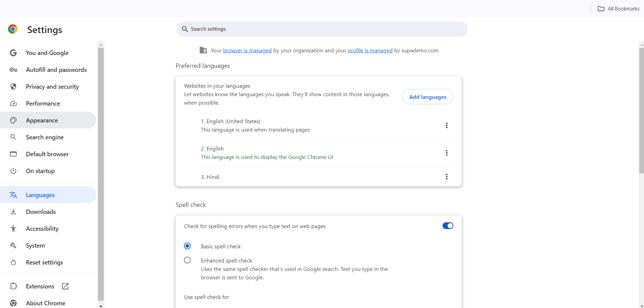The height and width of the screenshot is (308, 644).
Task: Go to the Reset settings section
Action: click(44, 262)
